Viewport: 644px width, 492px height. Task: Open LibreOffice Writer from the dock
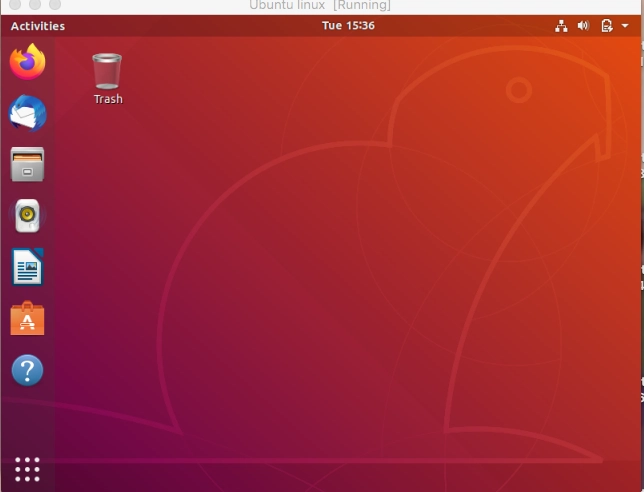28,267
